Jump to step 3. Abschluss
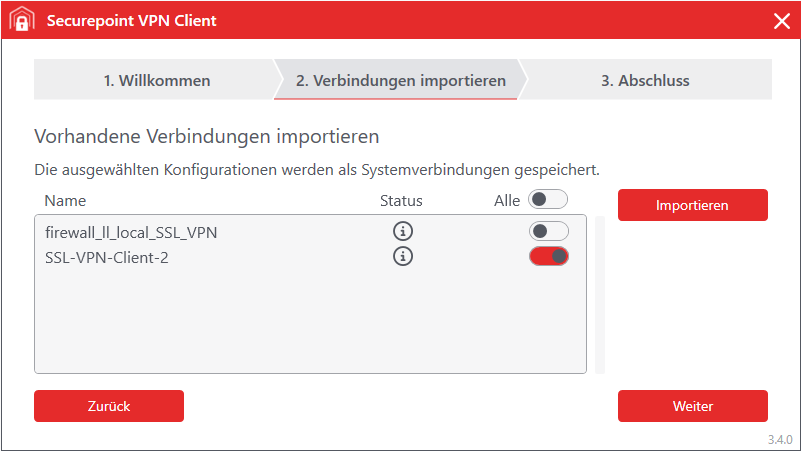Image resolution: width=801 pixels, height=451 pixels. point(645,80)
